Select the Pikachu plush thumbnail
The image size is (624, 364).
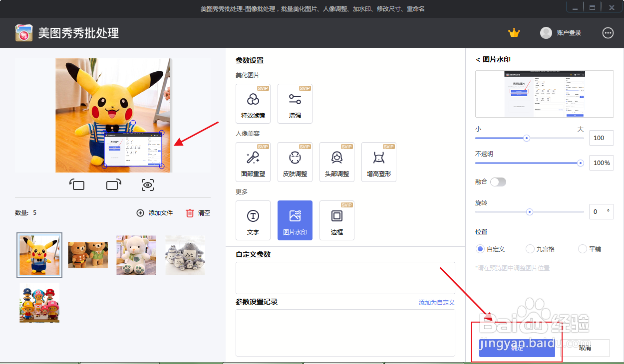click(x=39, y=255)
